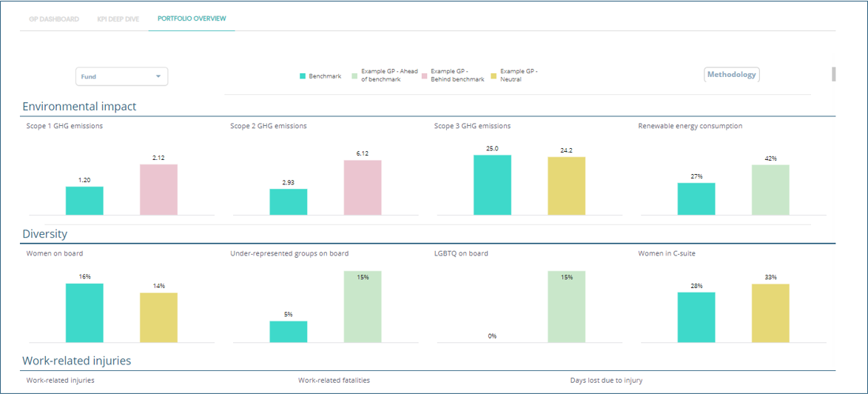Expand the Fund dropdown
Viewport: 868px width, 394px height.
pos(121,76)
